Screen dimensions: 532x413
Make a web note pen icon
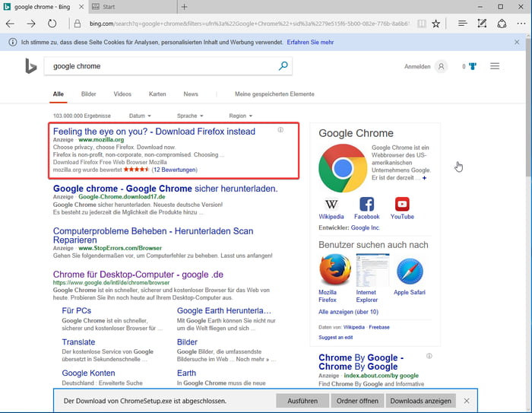tap(482, 24)
